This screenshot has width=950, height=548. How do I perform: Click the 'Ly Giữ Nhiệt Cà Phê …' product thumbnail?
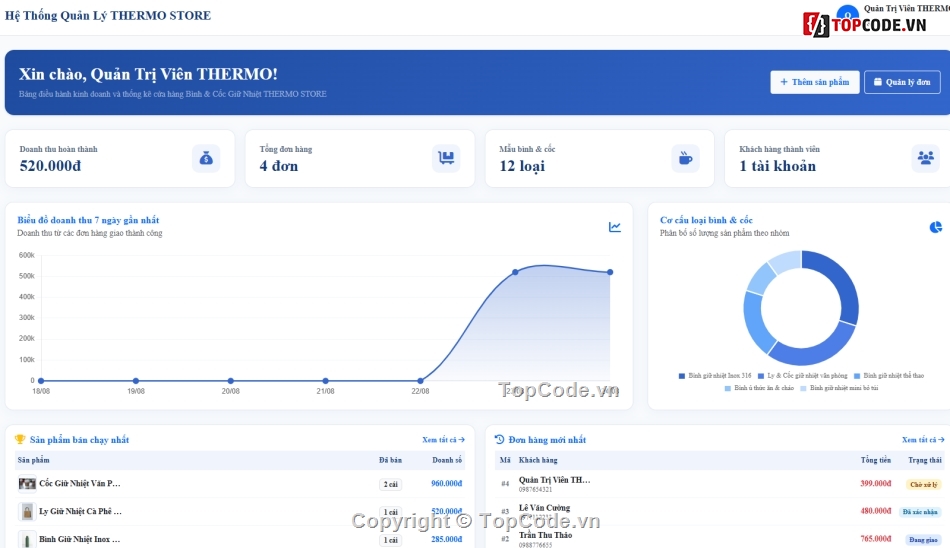27,512
